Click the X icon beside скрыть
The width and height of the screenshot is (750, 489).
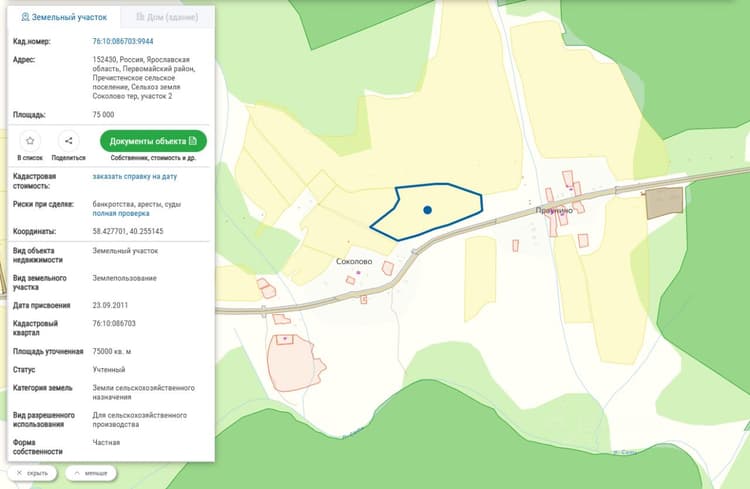point(19,473)
